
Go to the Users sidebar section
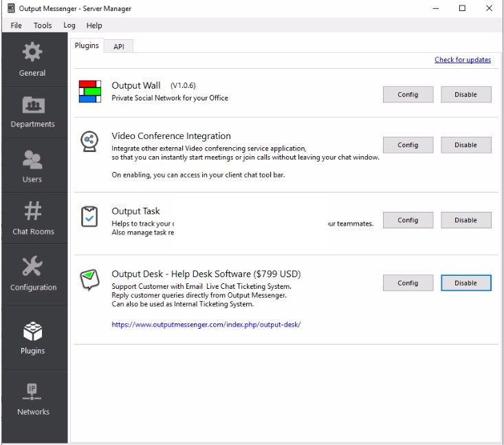tap(32, 160)
